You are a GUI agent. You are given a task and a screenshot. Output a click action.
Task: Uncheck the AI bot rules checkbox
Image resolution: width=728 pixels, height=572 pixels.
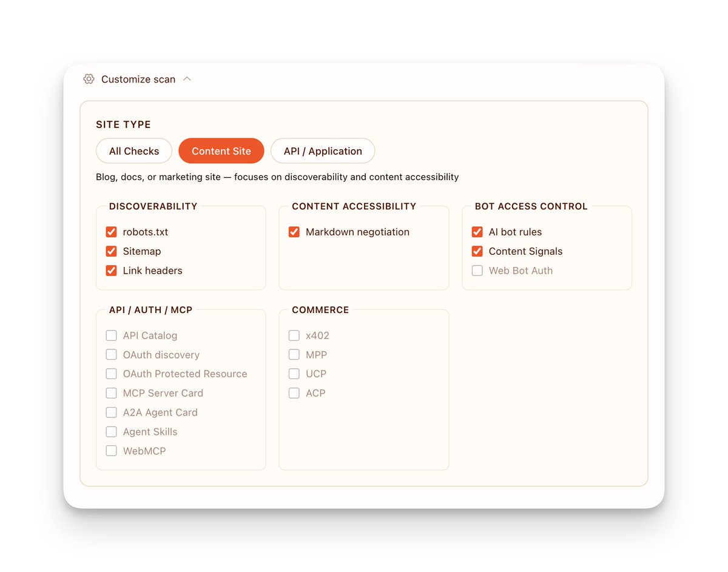[477, 232]
